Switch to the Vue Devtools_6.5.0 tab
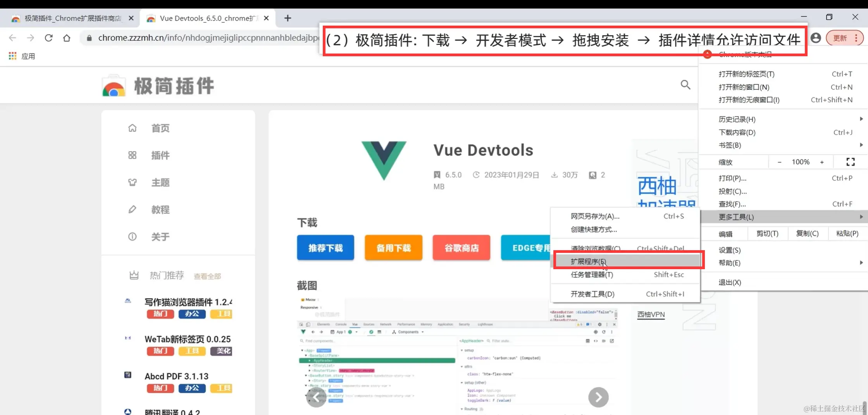The image size is (868, 415). [207, 18]
